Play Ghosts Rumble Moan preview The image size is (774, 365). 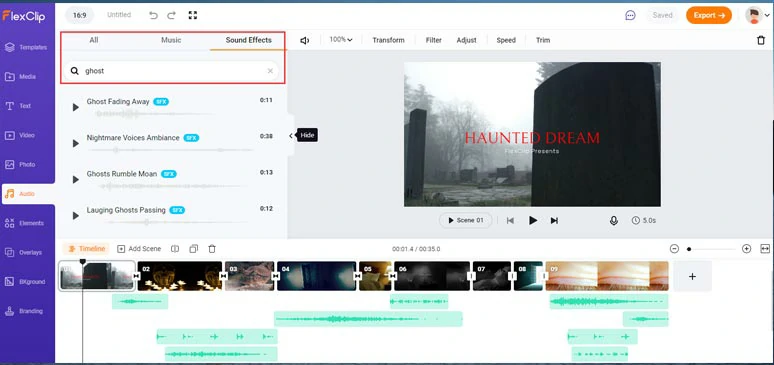click(76, 180)
